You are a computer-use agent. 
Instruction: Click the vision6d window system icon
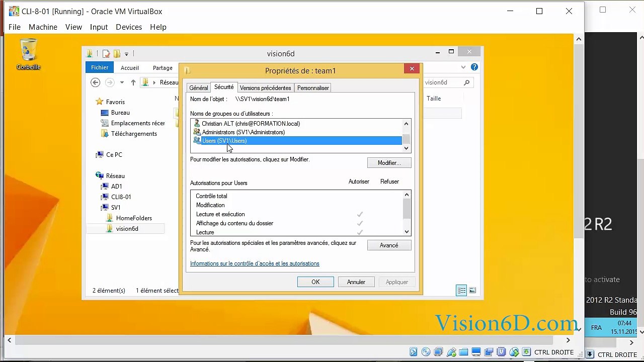click(x=90, y=54)
